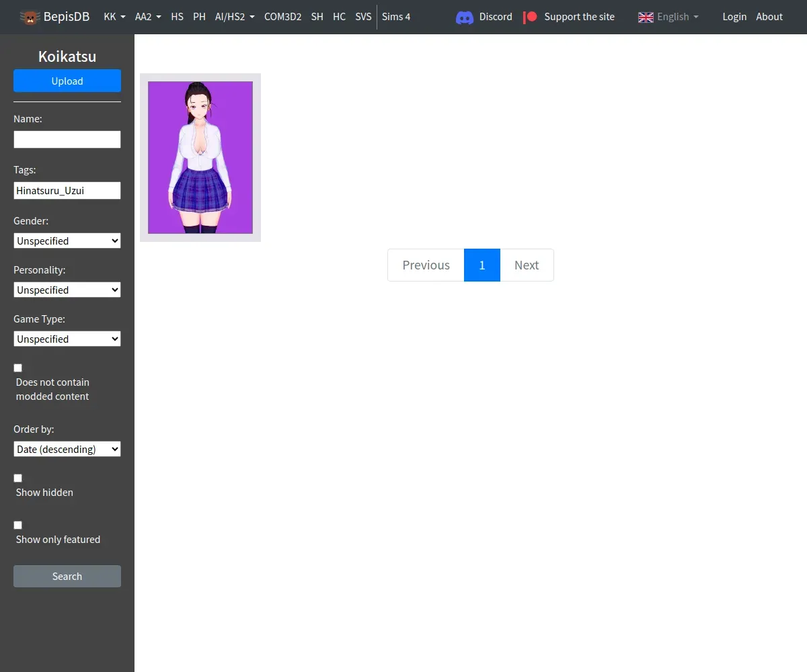
Task: Open the character card thumbnail
Action: (200, 157)
